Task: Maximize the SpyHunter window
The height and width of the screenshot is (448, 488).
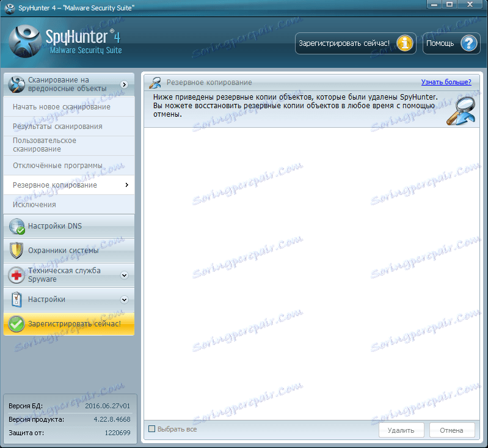Action: pyautogui.click(x=450, y=4)
